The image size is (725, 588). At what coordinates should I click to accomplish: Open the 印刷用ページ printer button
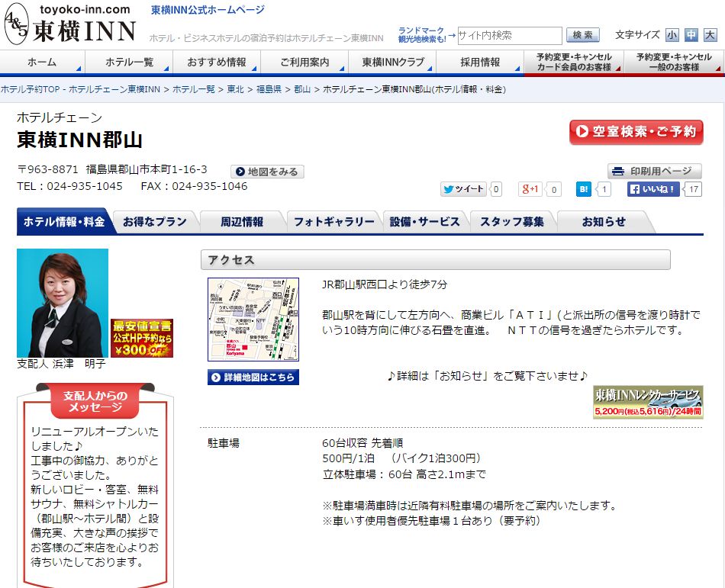[x=654, y=172]
